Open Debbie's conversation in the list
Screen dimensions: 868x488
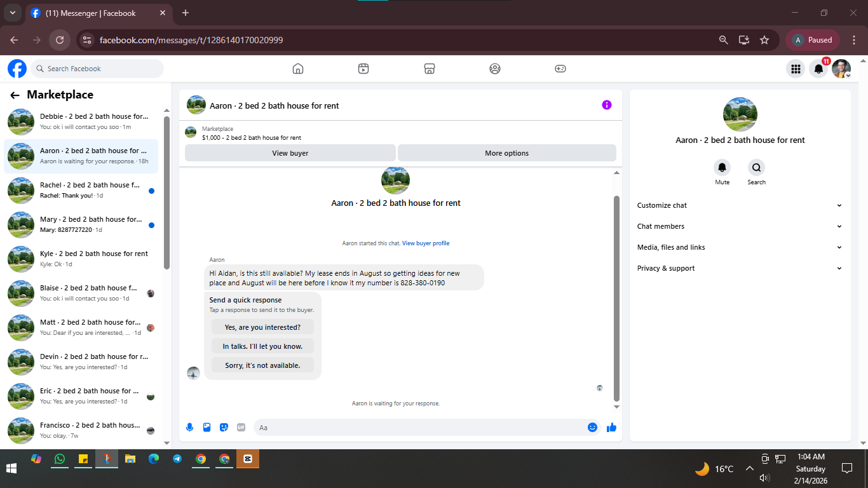[81, 122]
